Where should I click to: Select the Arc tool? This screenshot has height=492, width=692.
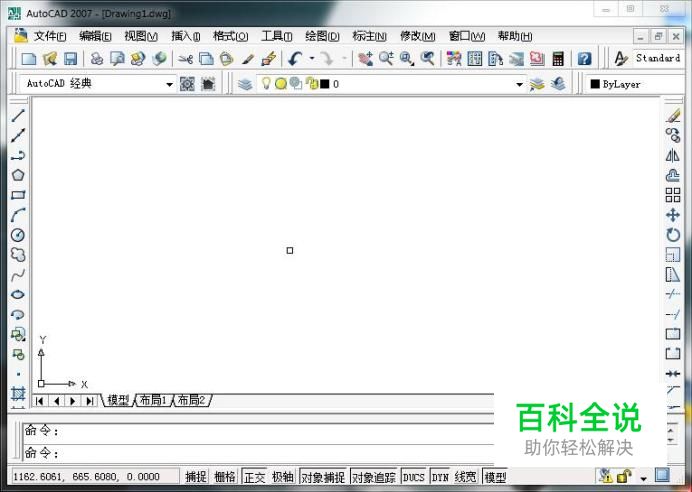18,215
